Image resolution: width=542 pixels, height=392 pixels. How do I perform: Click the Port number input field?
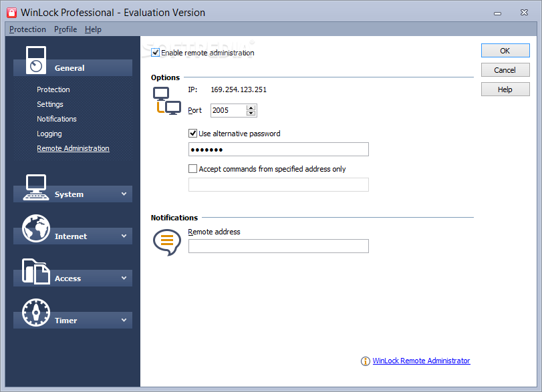pos(229,110)
